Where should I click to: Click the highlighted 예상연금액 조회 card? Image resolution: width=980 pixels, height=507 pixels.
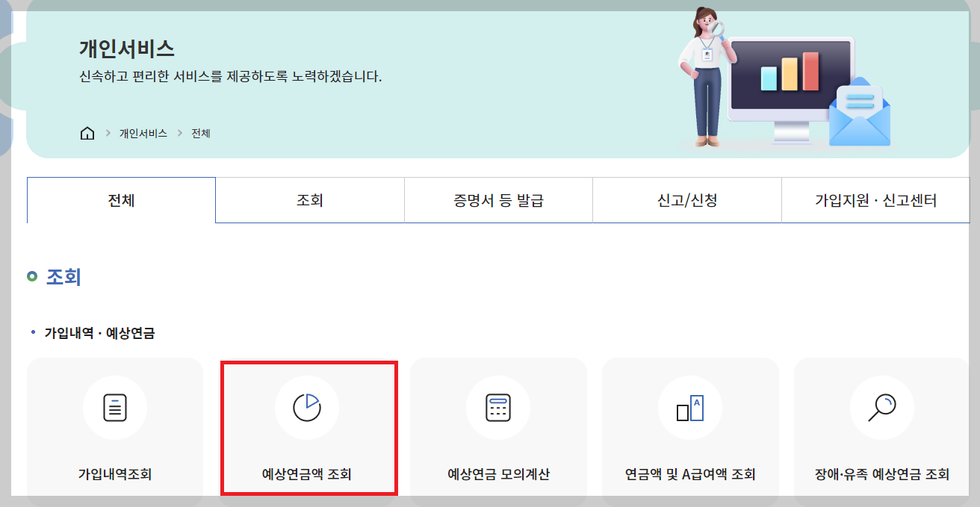(x=309, y=433)
